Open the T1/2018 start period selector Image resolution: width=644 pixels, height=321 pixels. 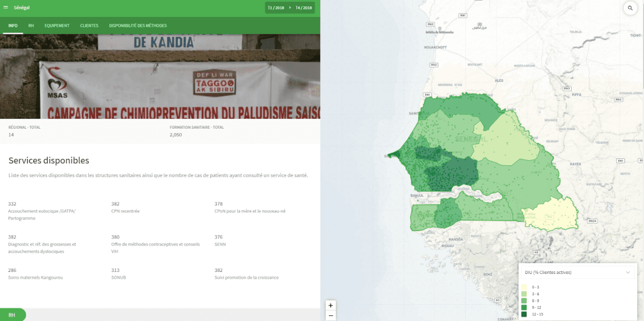(276, 8)
